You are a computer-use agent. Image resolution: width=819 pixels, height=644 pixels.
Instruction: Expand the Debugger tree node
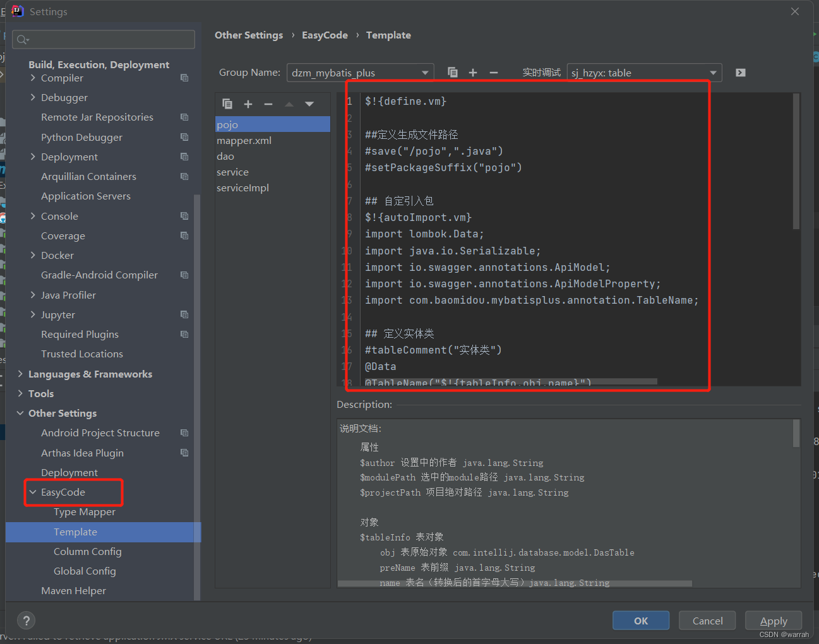click(x=33, y=97)
